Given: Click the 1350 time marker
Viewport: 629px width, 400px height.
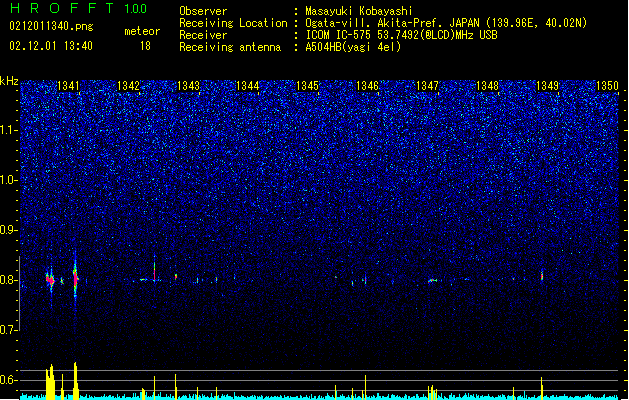Looking at the screenshot, I should 607,86.
